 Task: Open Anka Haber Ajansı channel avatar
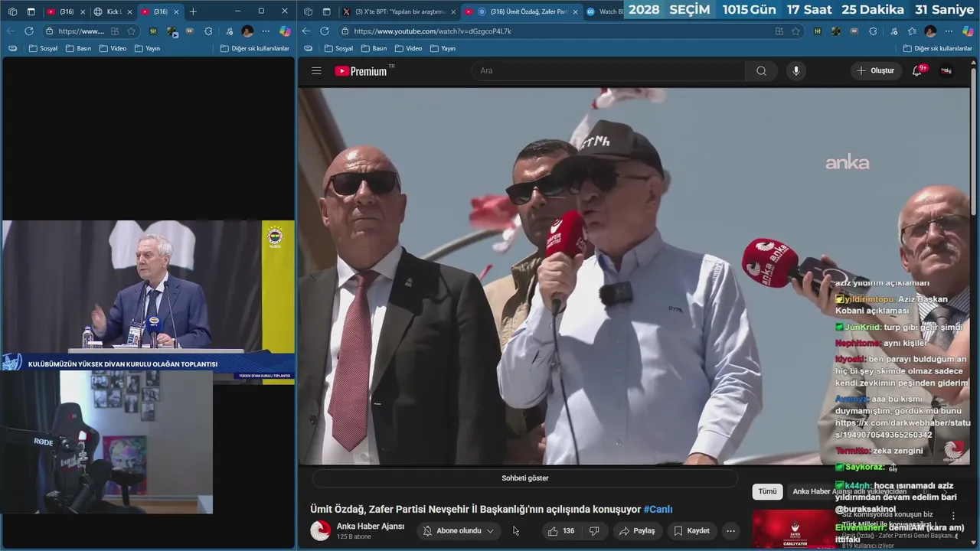click(320, 530)
